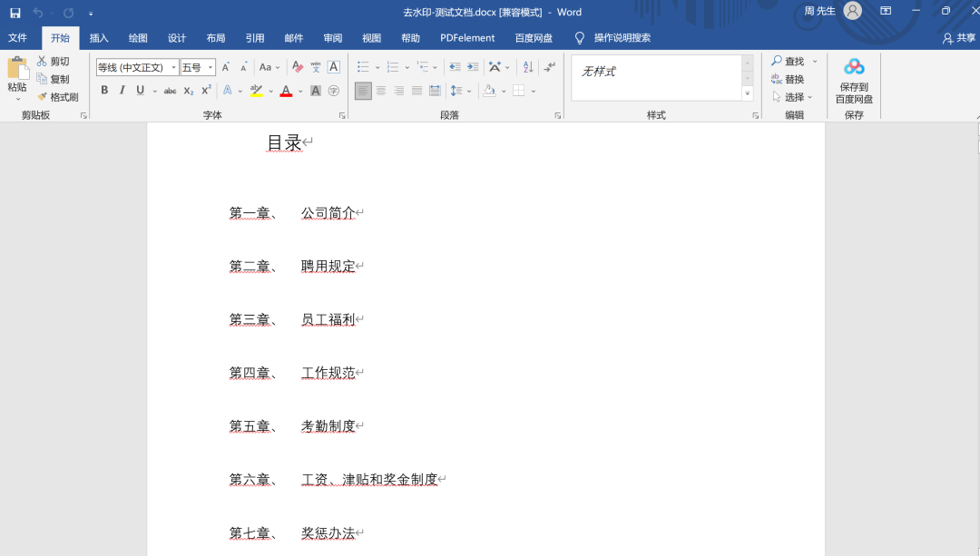Click the user account avatar icon
980x556 pixels.
852,11
